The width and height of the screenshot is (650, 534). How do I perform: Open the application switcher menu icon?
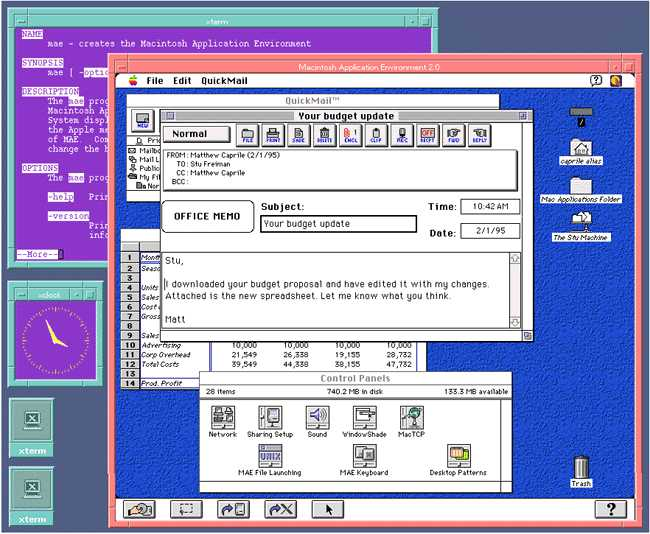click(616, 80)
